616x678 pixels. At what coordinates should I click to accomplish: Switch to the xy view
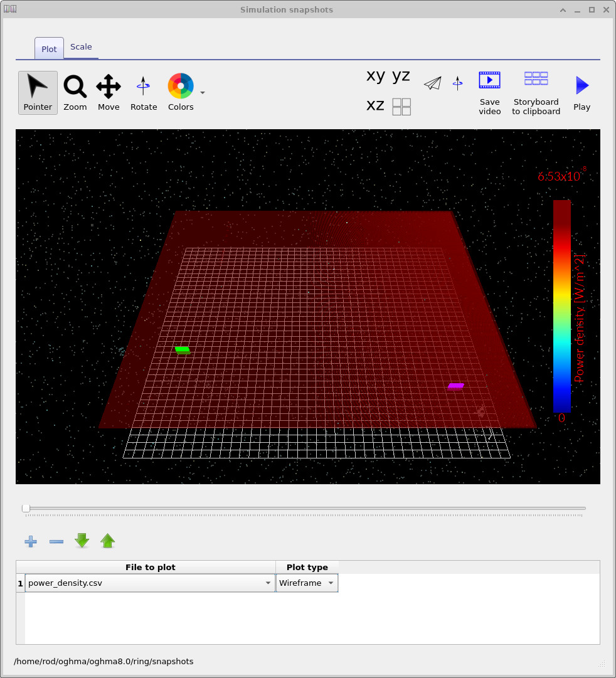(x=374, y=75)
